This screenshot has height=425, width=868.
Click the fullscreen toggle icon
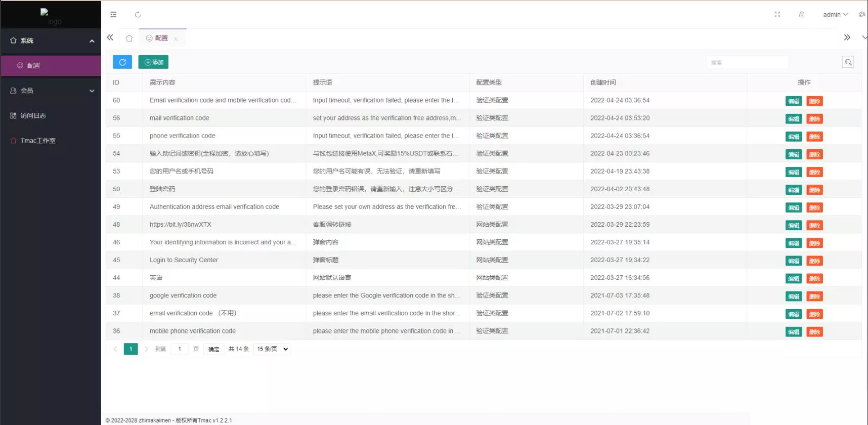click(777, 15)
